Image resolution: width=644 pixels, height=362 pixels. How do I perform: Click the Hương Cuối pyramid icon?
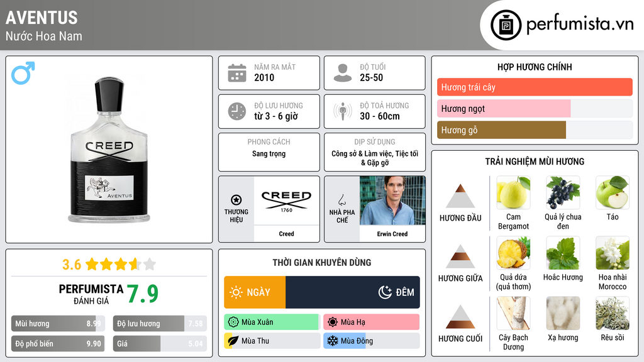click(x=460, y=317)
